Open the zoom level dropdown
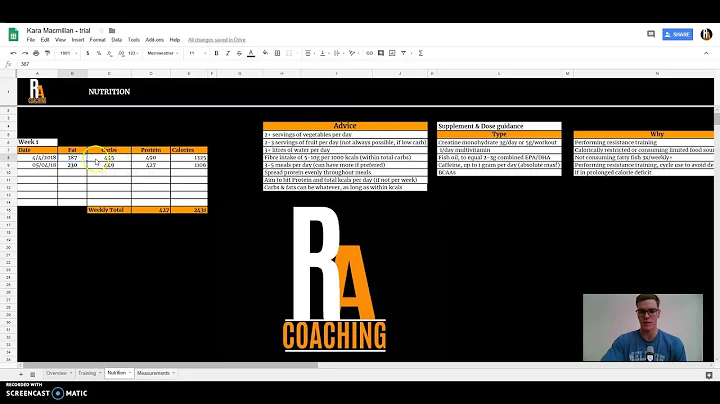Image resolution: width=720 pixels, height=404 pixels. click(x=68, y=53)
